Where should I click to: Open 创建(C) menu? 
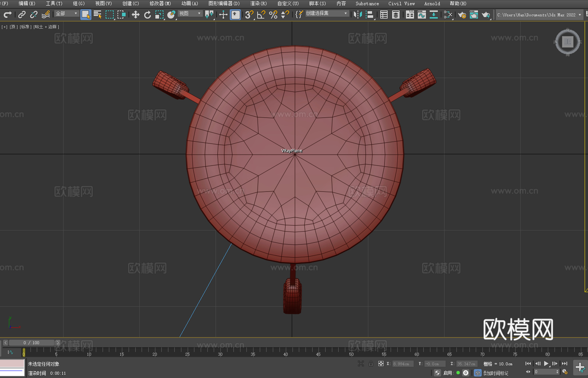tap(131, 3)
